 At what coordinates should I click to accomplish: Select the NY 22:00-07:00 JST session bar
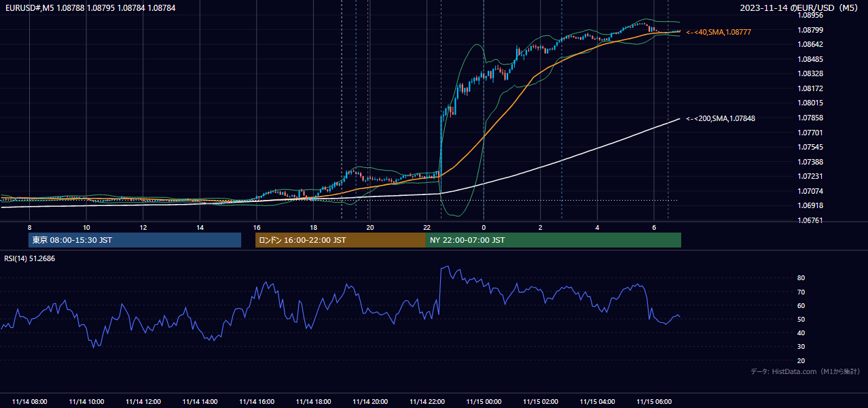pos(554,240)
